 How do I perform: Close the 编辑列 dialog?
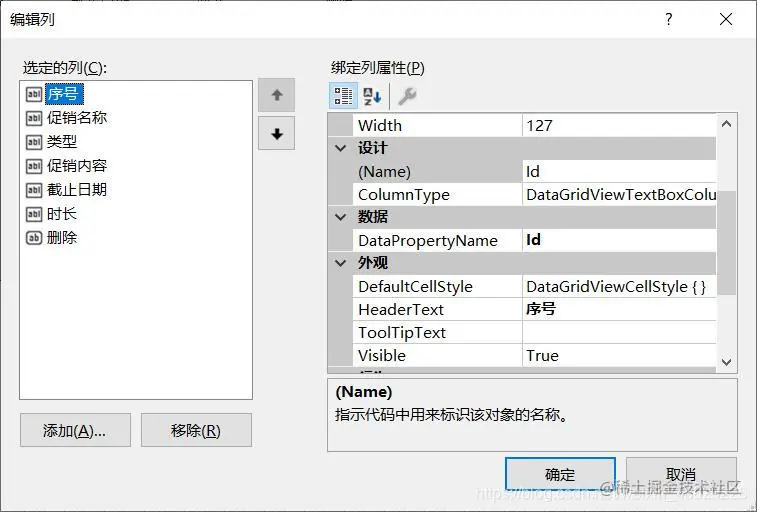coord(726,19)
